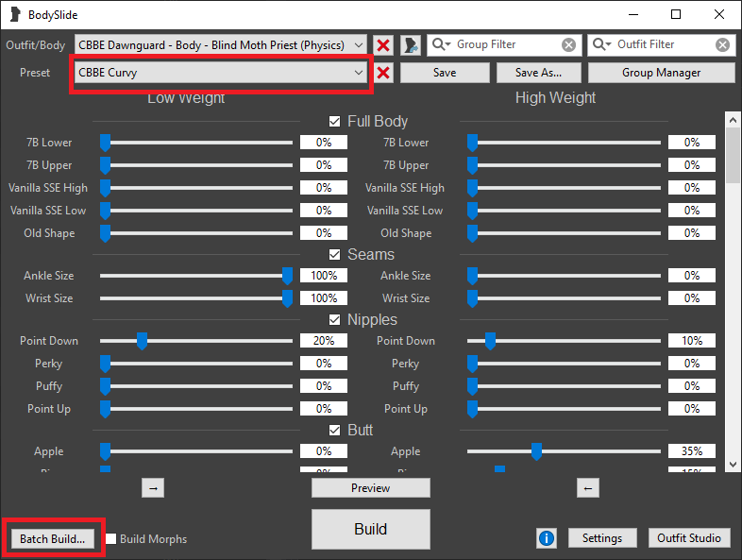Open the Settings button

tap(602, 538)
